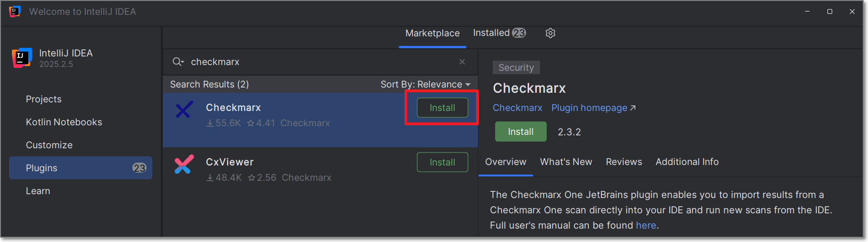Open the Overview tab

(x=506, y=162)
